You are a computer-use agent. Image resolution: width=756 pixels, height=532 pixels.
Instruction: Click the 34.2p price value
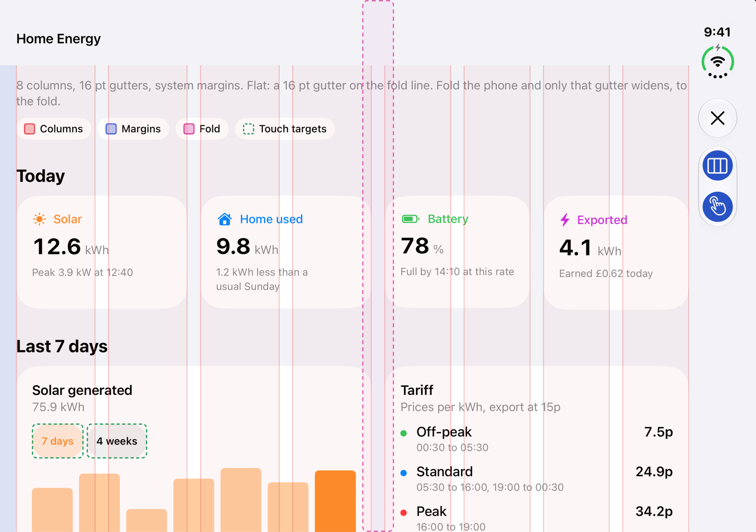654,511
